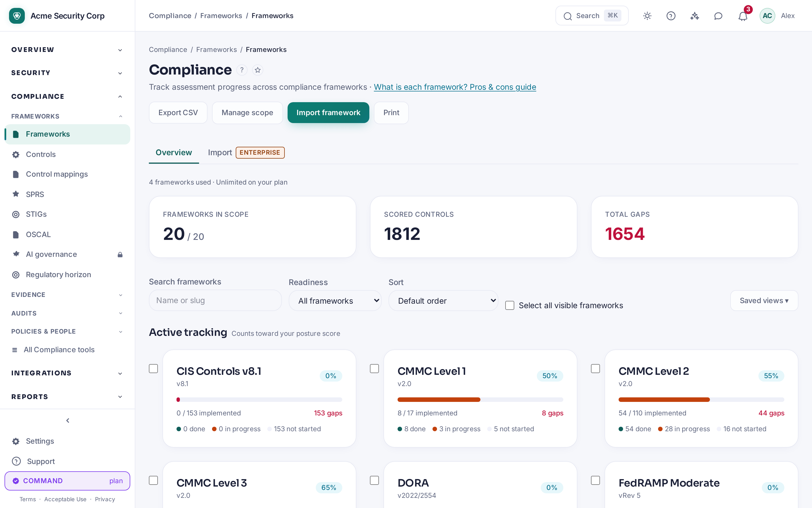Open Regulatory horizon in sidebar
Image resolution: width=812 pixels, height=508 pixels.
[67, 275]
